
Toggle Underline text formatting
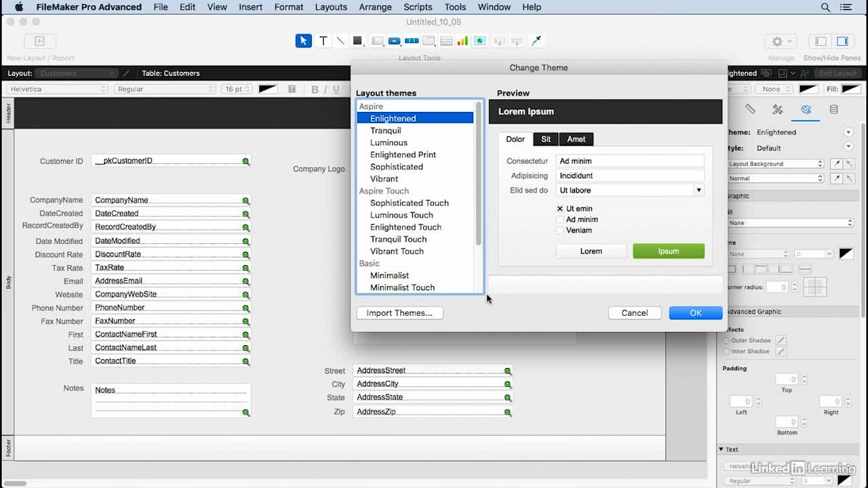[336, 89]
